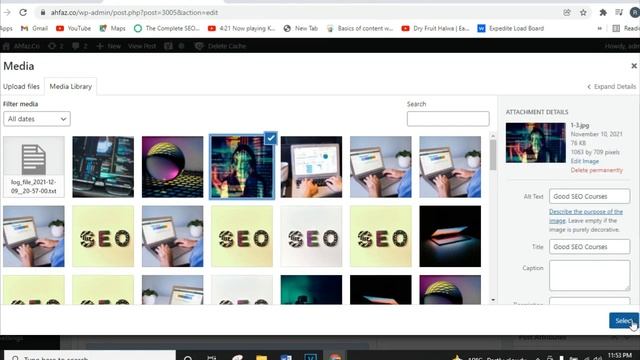640x360 pixels.
Task: Open the Expedite Load Board bookmark
Action: pyautogui.click(x=511, y=28)
